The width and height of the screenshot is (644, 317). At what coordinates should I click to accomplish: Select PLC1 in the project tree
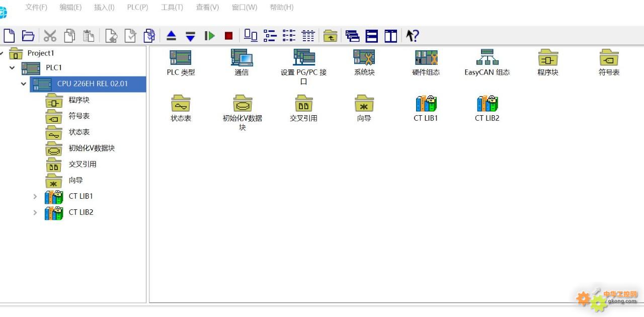pyautogui.click(x=54, y=67)
